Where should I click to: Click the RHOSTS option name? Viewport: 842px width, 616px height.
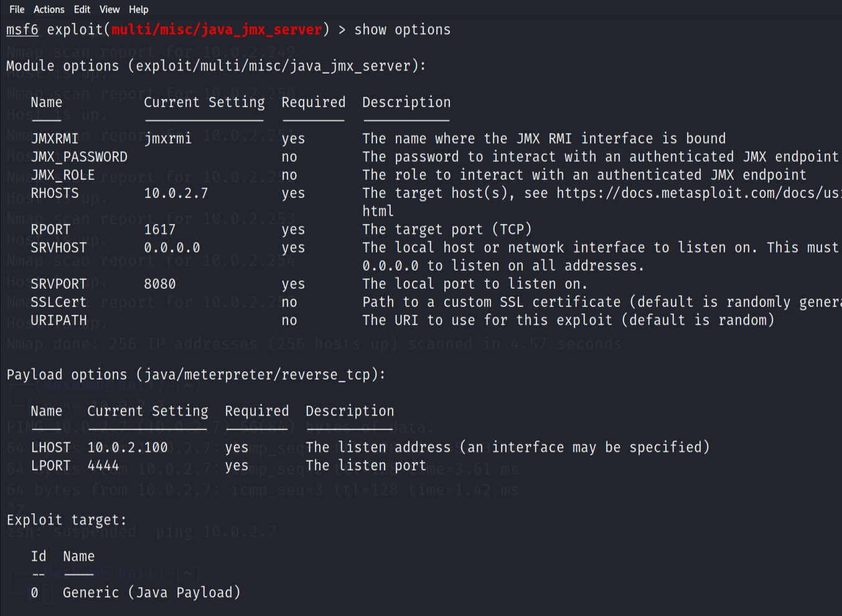[55, 193]
